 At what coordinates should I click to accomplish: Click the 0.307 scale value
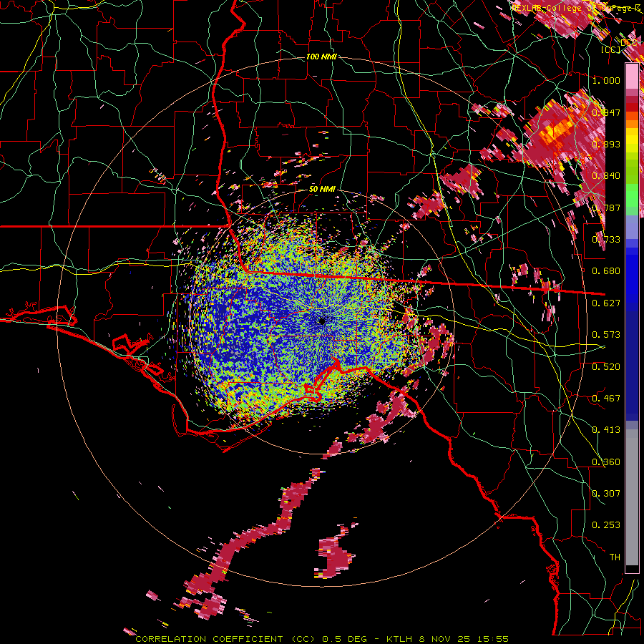click(606, 494)
